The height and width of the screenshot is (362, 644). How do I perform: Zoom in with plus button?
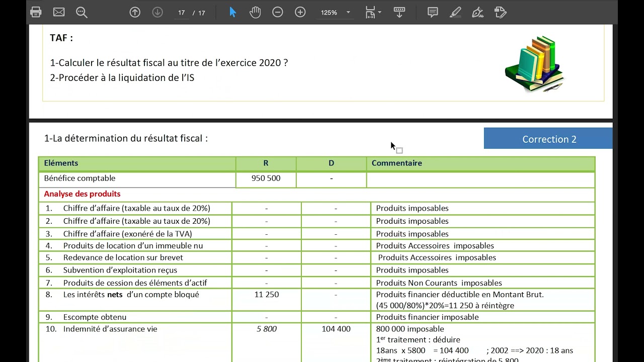[300, 12]
